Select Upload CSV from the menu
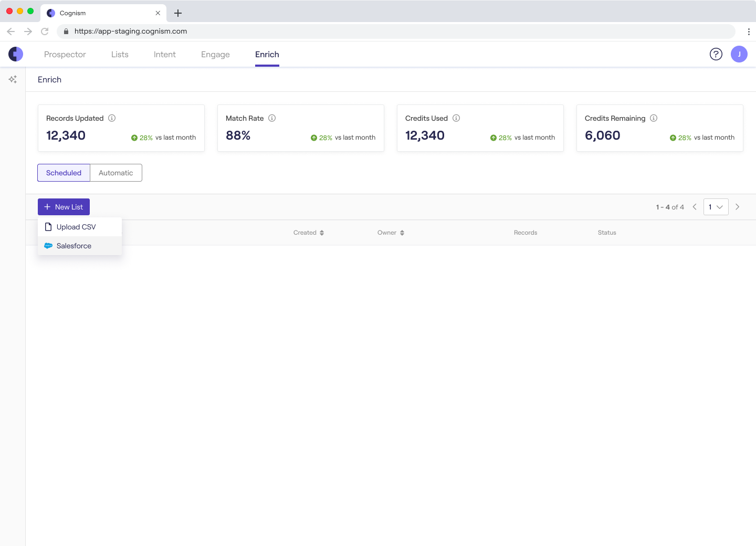The height and width of the screenshot is (546, 756). coord(76,227)
